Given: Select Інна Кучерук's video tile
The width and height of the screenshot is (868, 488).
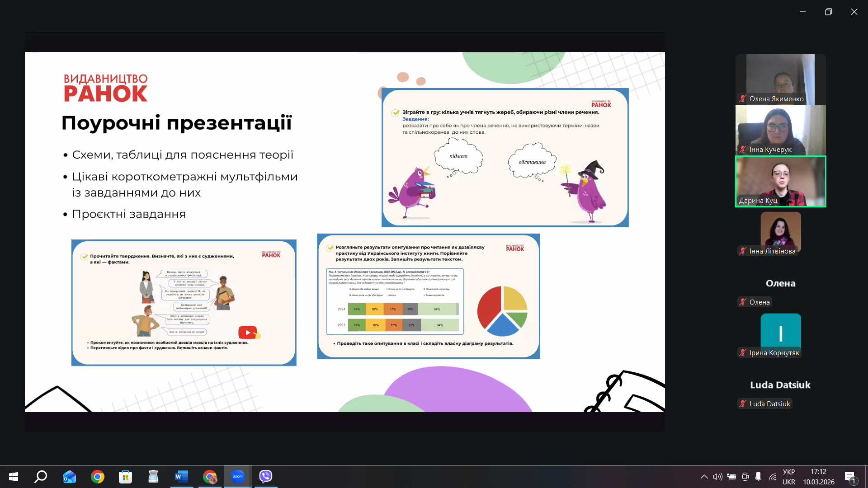Looking at the screenshot, I should coord(781,131).
